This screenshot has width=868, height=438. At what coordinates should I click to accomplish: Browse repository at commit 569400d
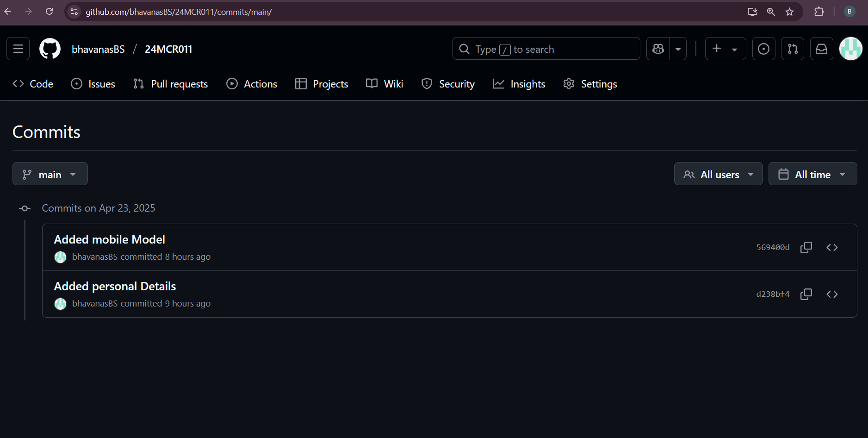click(832, 247)
